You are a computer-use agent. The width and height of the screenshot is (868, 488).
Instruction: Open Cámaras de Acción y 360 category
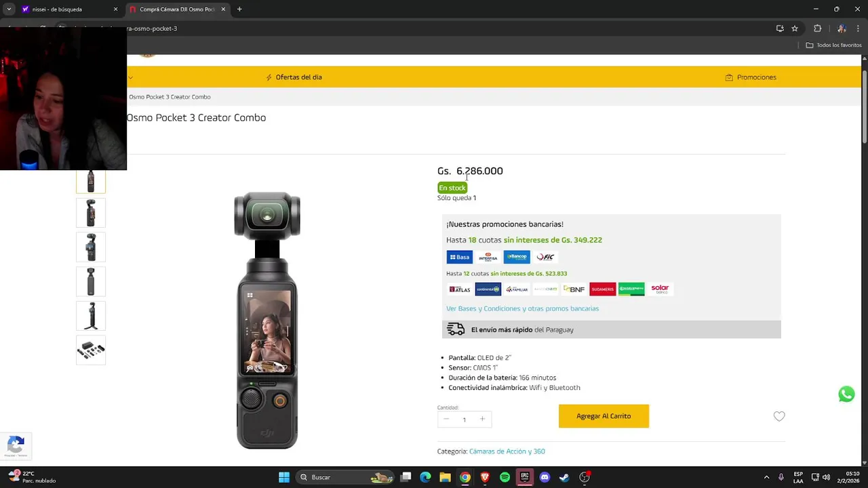coord(507,451)
